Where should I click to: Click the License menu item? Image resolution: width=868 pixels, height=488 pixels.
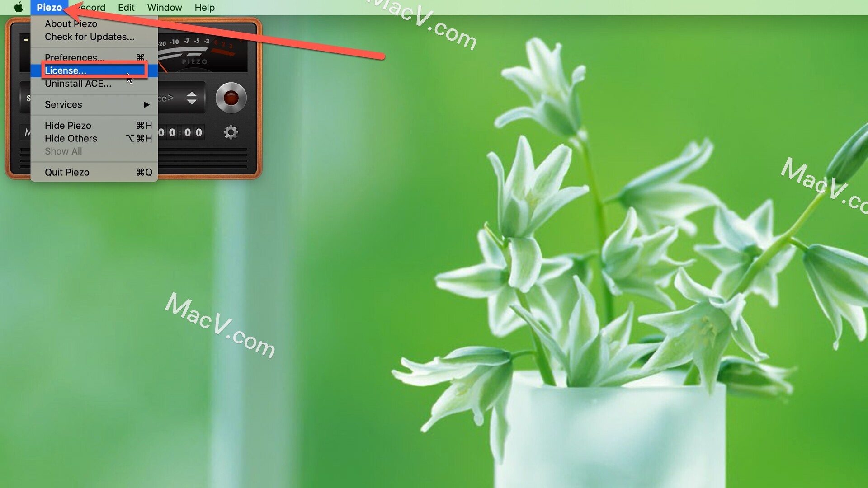coord(66,70)
